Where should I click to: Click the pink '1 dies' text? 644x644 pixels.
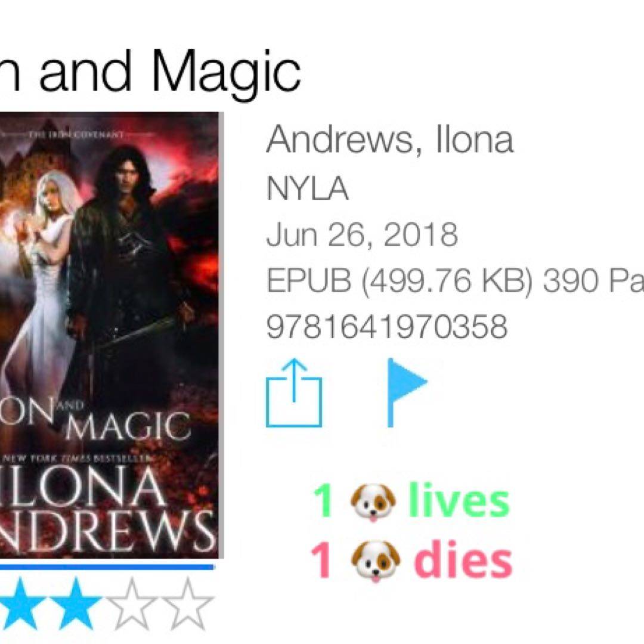pos(411,561)
